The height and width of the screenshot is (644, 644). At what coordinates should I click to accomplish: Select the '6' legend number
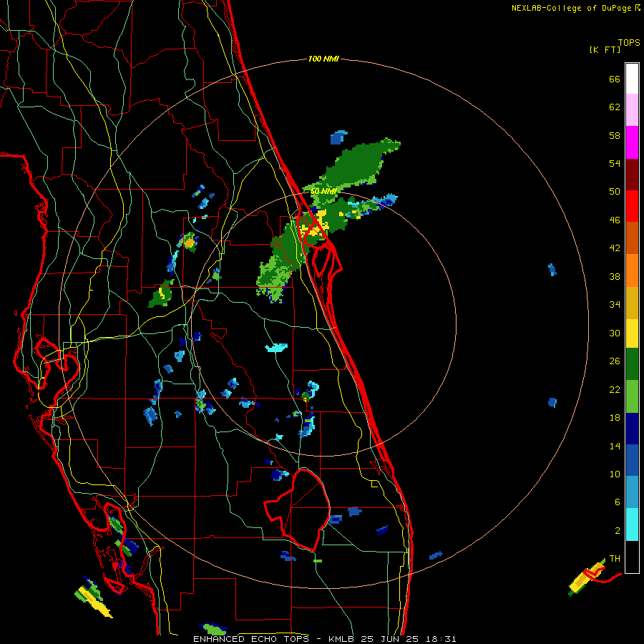(618, 502)
